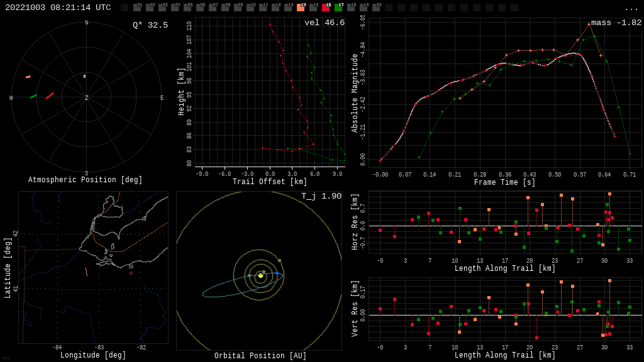The image size is (644, 362).
Task: Select station square 05 in the top bar
Action: point(187,7)
